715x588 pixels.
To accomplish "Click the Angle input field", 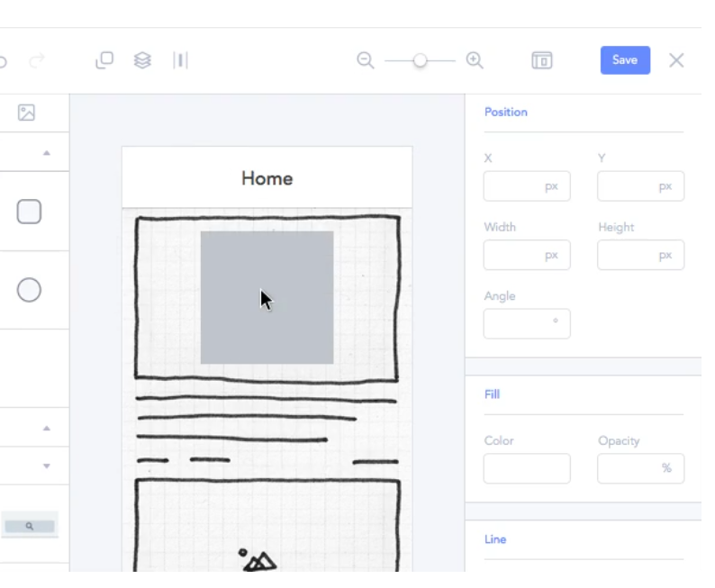I will pyautogui.click(x=527, y=323).
